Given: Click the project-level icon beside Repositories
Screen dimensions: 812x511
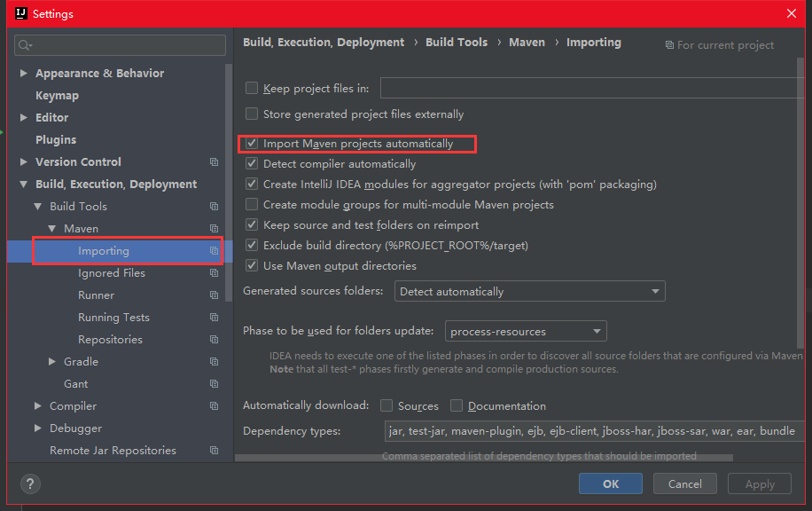Looking at the screenshot, I should 214,340.
